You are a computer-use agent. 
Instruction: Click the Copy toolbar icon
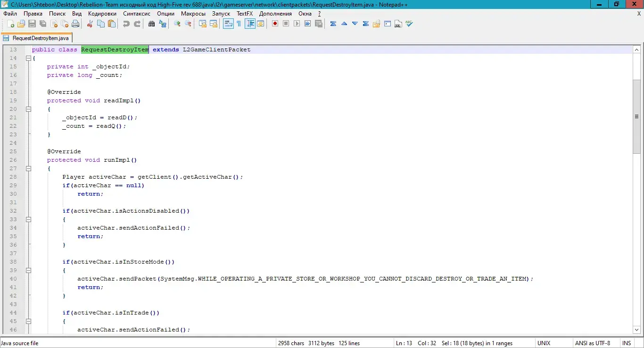point(101,24)
